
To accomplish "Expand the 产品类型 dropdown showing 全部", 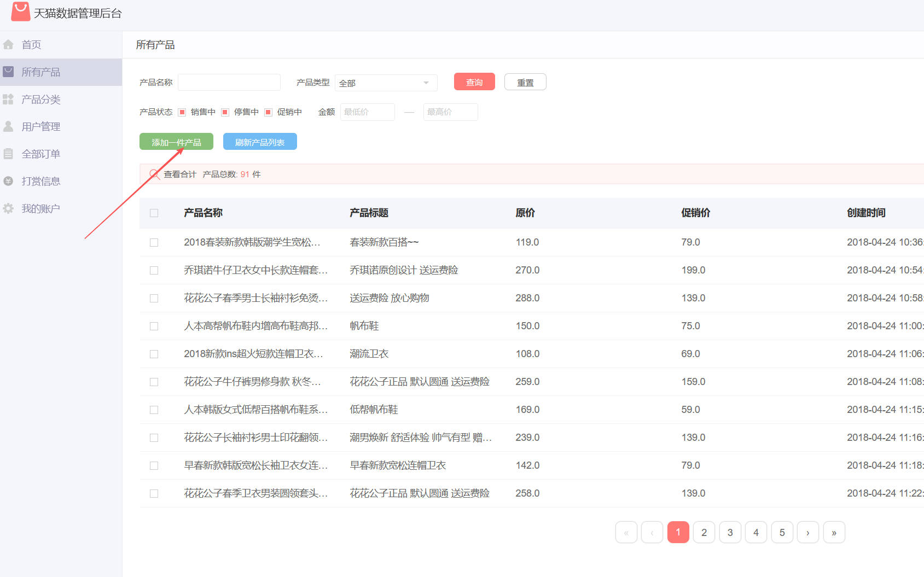I will [386, 83].
